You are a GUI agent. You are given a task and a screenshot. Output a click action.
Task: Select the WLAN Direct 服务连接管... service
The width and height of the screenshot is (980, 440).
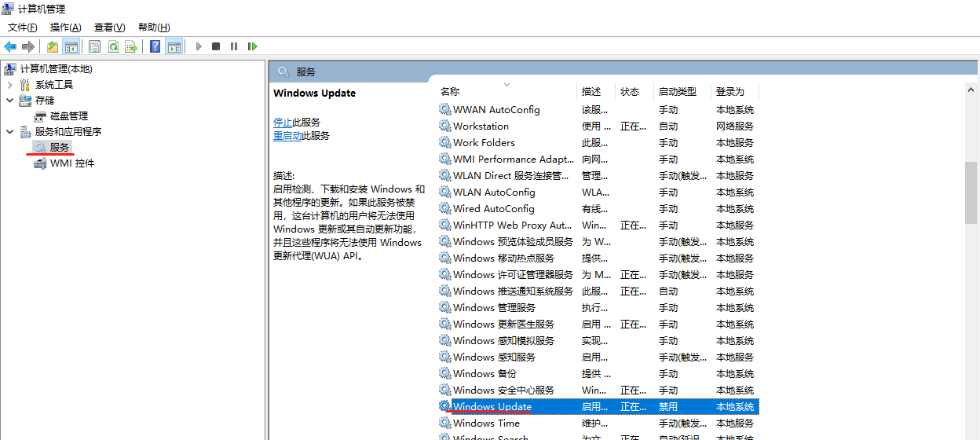598,175
